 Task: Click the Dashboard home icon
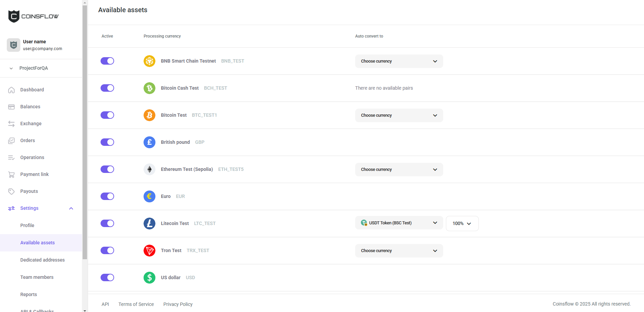click(x=12, y=90)
